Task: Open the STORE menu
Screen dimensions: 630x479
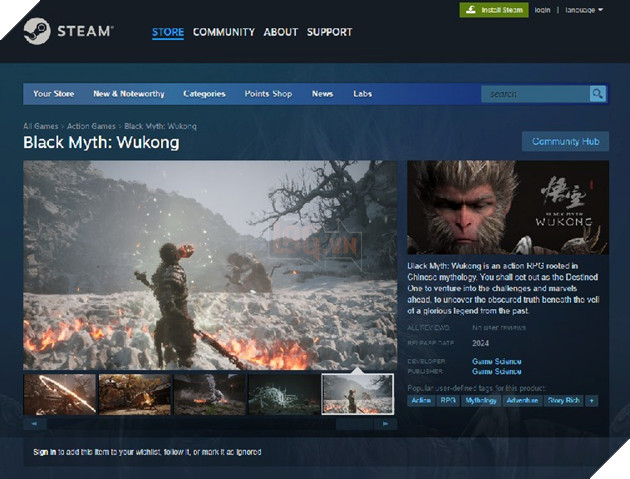Action: pos(168,32)
